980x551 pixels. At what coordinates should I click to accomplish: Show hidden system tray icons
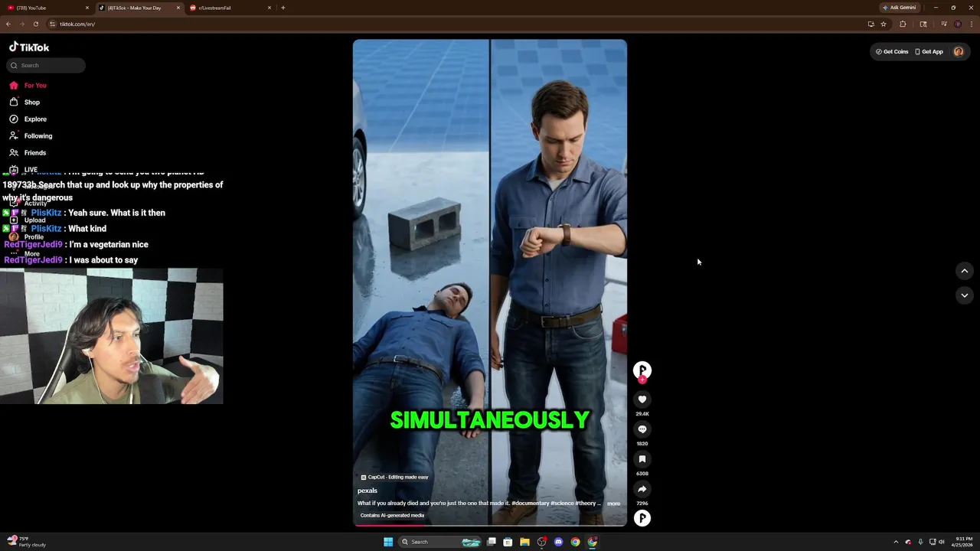[896, 542]
